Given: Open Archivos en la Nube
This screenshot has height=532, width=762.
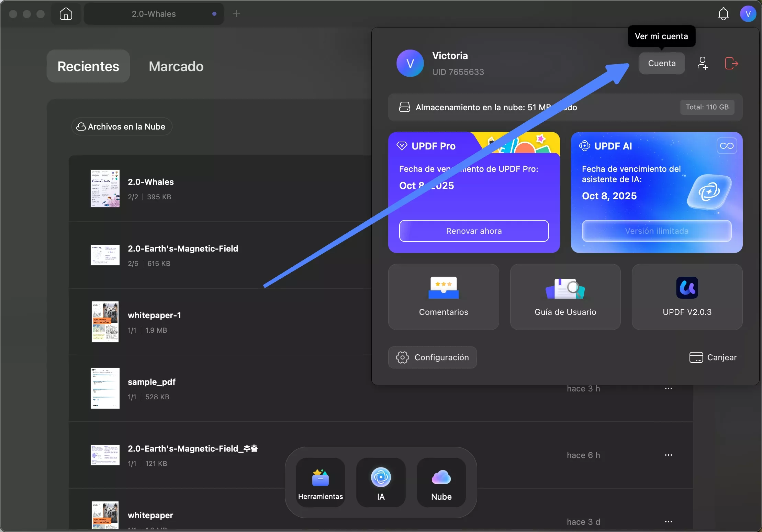Looking at the screenshot, I should click(x=122, y=126).
